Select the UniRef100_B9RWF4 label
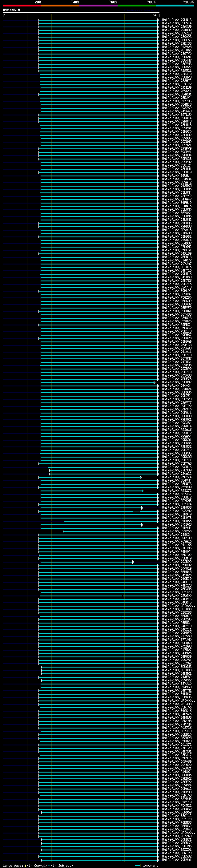Screen dimensions: 197x868 [177, 118]
